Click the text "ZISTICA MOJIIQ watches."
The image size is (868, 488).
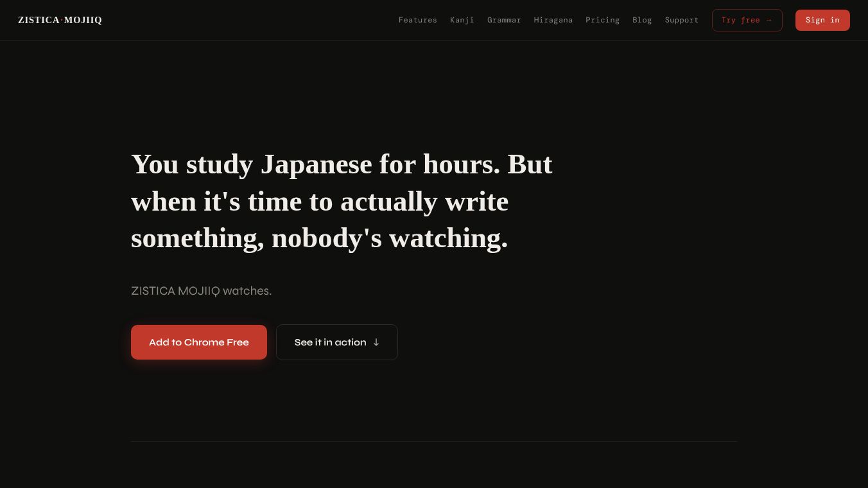coord(202,291)
